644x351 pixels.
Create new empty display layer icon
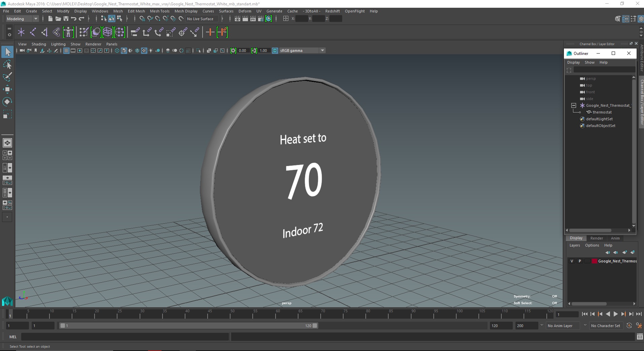(625, 252)
